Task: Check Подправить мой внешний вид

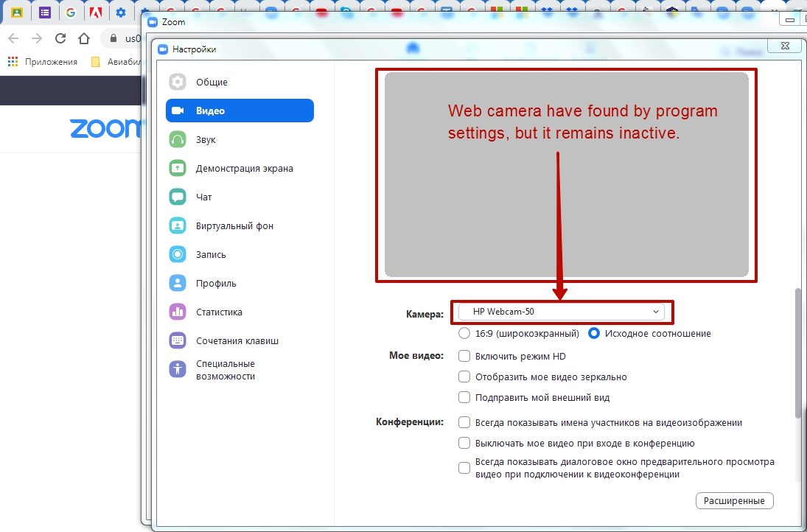Action: [464, 397]
